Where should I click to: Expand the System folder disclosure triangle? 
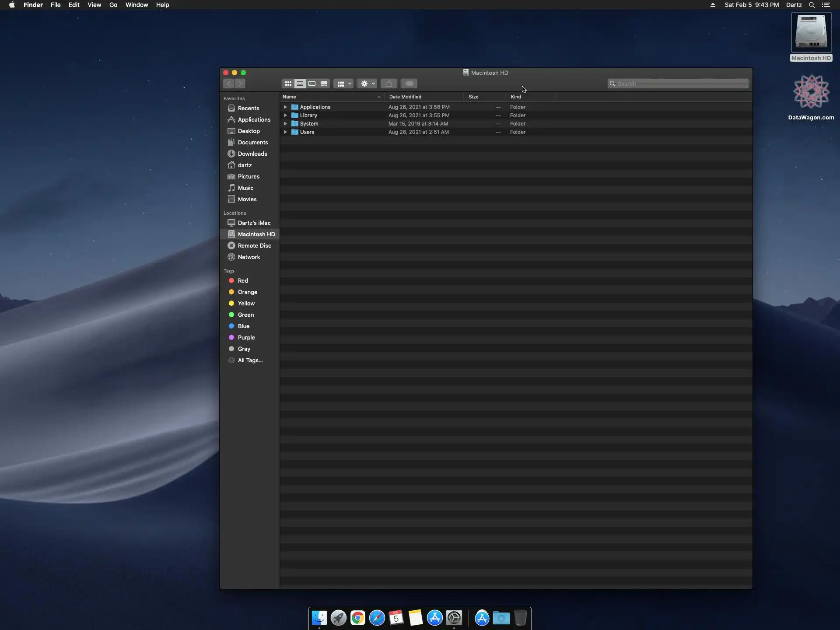[x=285, y=124]
